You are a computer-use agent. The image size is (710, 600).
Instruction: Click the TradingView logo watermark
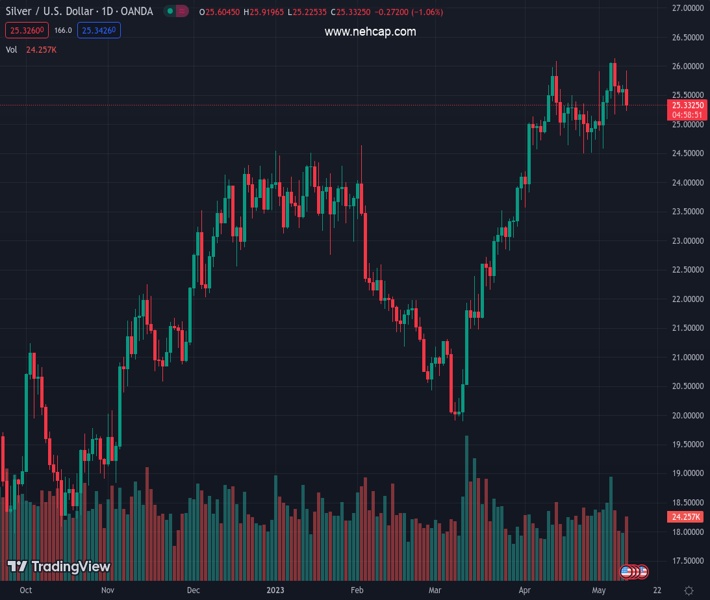click(x=58, y=567)
